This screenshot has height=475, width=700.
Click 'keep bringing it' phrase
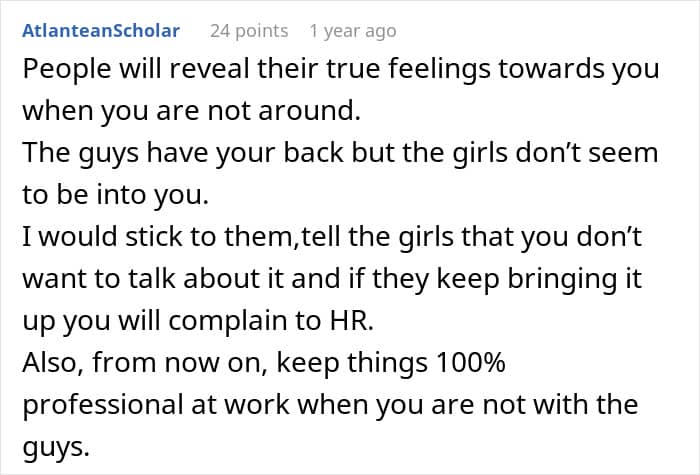pyautogui.click(x=539, y=279)
